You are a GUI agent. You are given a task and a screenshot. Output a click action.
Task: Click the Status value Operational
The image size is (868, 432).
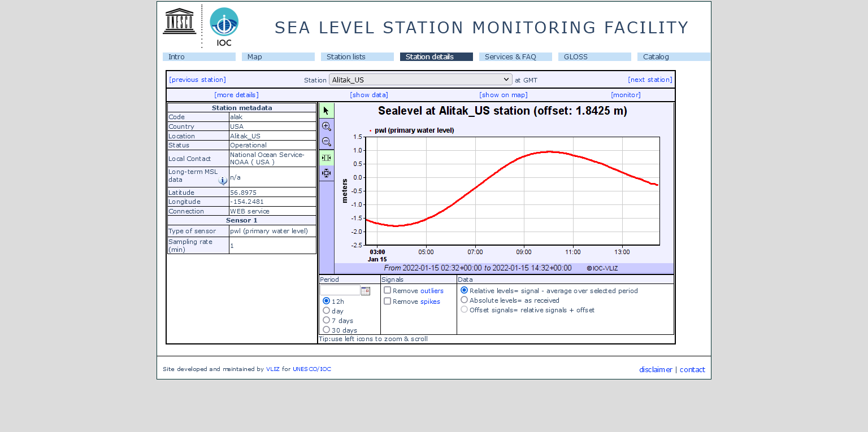click(248, 145)
